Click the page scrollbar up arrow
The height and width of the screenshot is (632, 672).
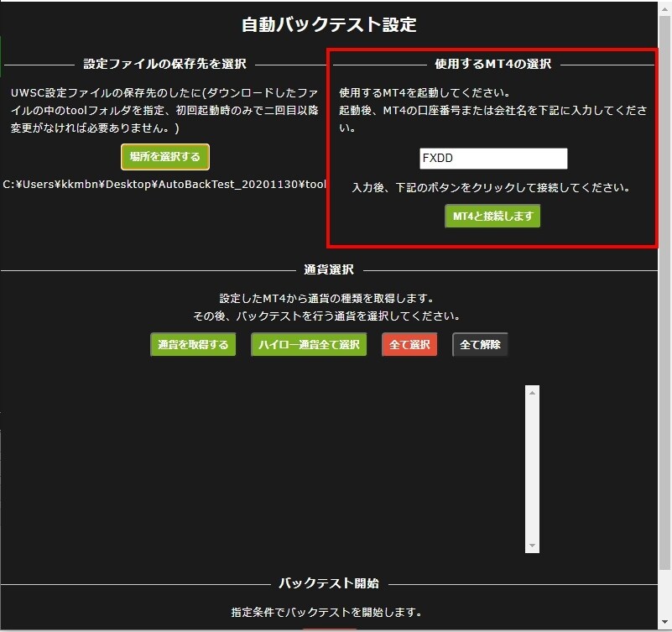(x=664, y=8)
